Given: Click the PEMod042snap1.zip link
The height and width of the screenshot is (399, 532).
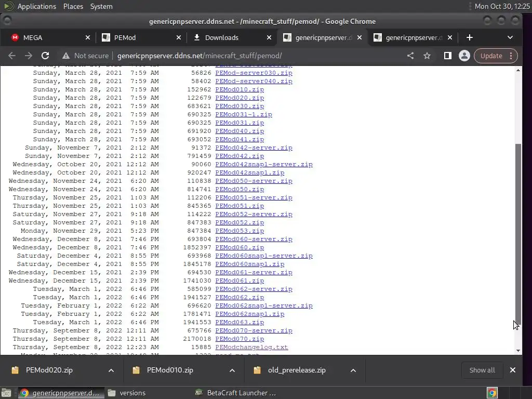Looking at the screenshot, I should point(250,172).
